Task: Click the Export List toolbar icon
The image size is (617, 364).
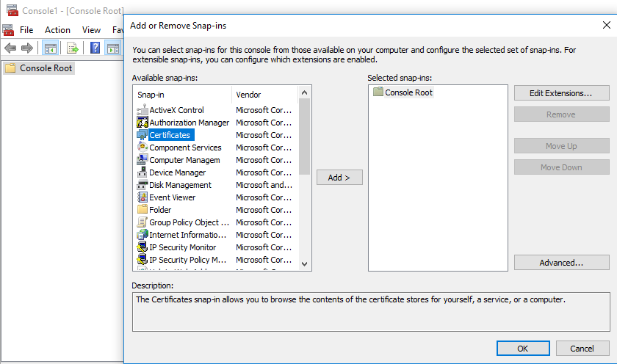Action: 73,48
